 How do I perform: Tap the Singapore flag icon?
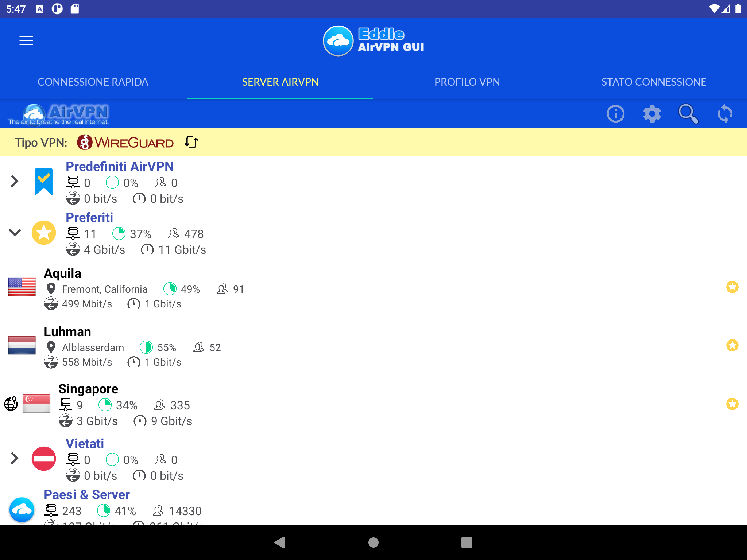click(x=36, y=404)
